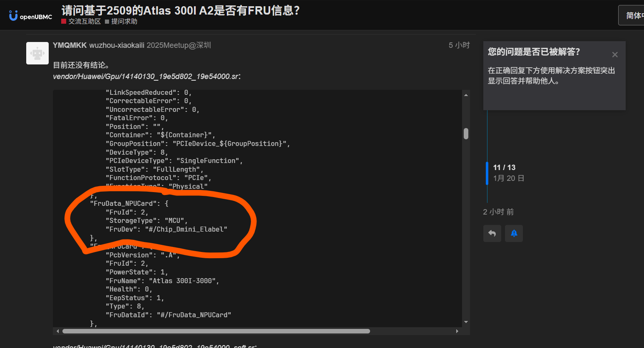
Task: Click the 2025Meetup@深圳 user title
Action: point(179,45)
